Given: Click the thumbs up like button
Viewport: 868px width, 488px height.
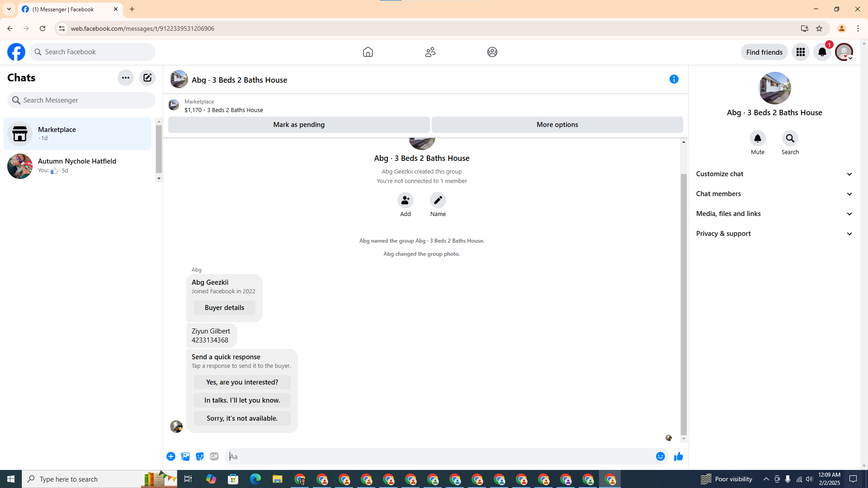Looking at the screenshot, I should (x=678, y=457).
